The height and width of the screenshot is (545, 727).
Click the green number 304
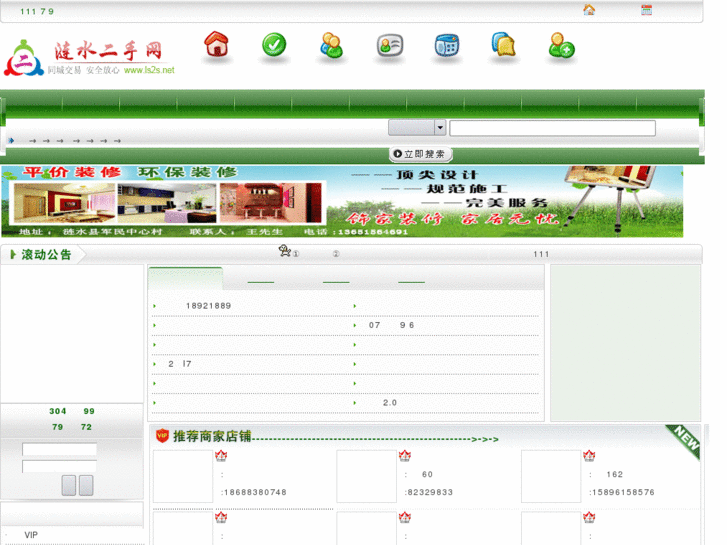tap(58, 411)
